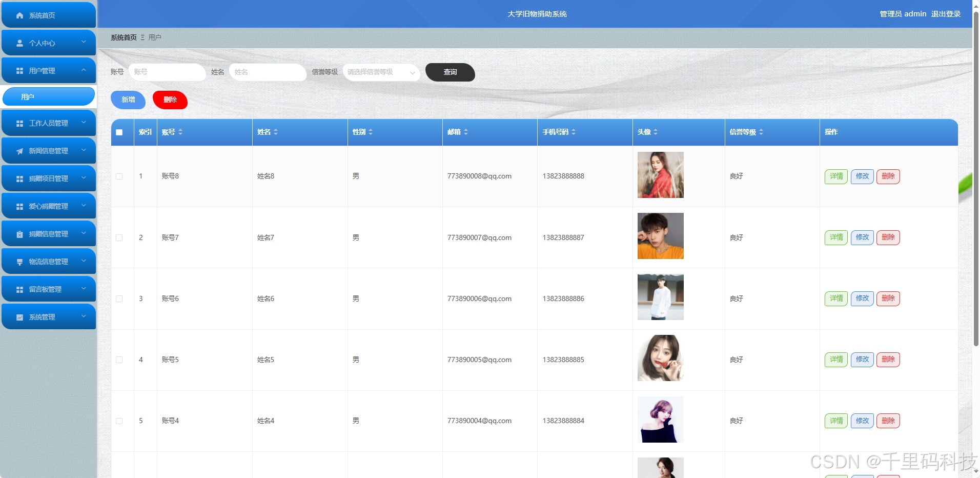This screenshot has height=478, width=980.
Task: Collapse the 用户管理 menu chevron
Action: (84, 70)
